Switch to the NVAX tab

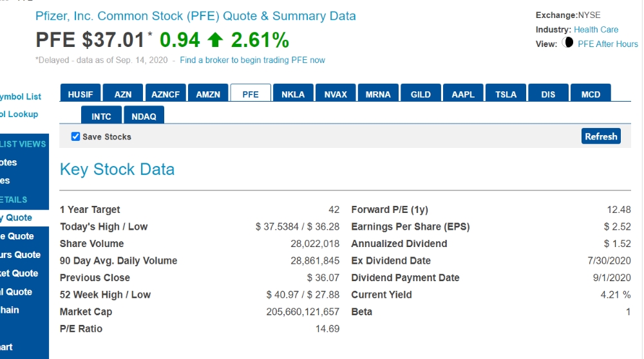(x=336, y=93)
